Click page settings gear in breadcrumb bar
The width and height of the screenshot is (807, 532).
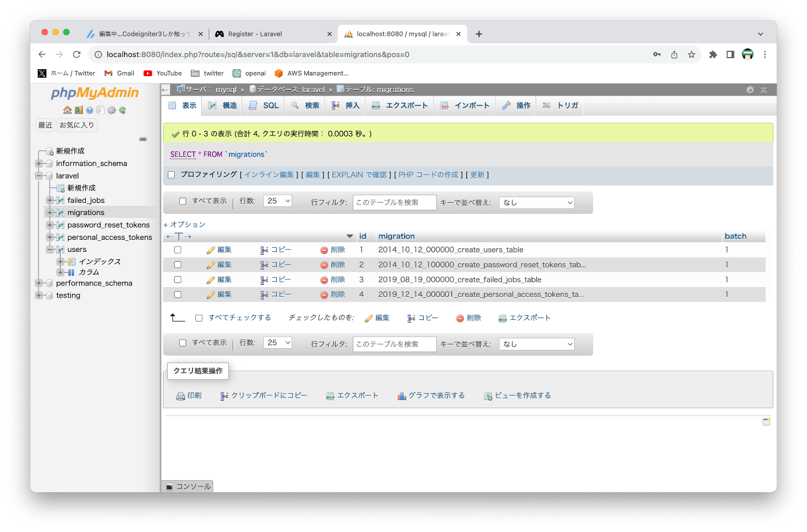pyautogui.click(x=750, y=90)
